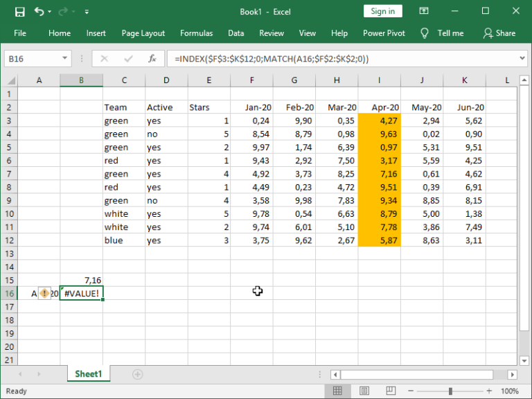Select the blue team cell in row 12
The height and width of the screenshot is (399, 532).
[124, 240]
